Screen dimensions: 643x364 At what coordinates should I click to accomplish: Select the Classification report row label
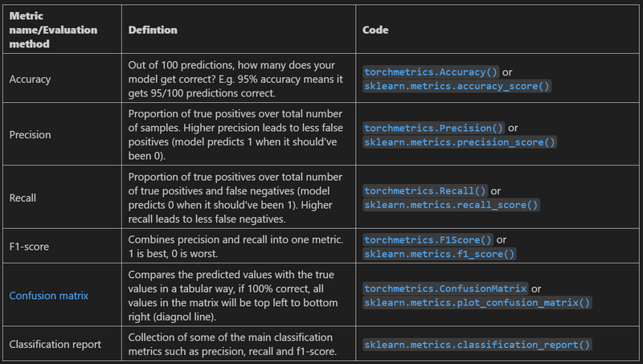tap(55, 345)
